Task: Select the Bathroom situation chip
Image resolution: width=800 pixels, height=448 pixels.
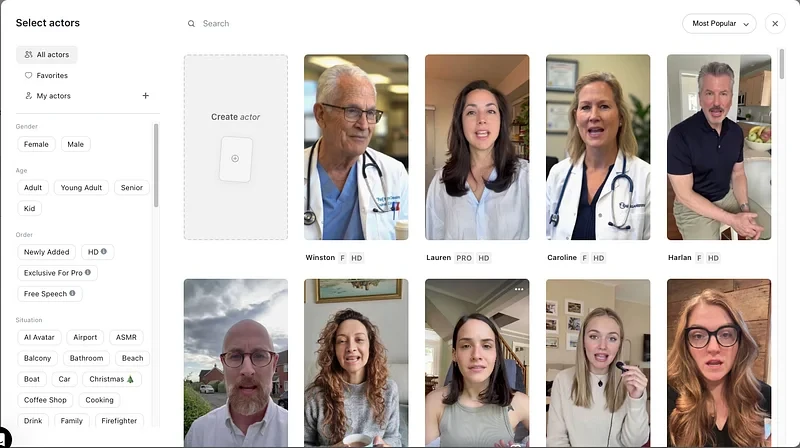Action: coord(86,358)
